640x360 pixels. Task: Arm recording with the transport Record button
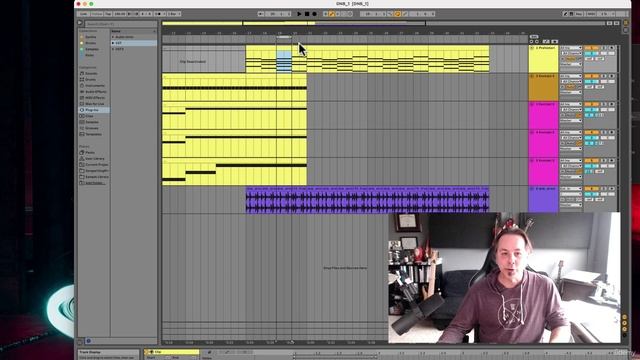pyautogui.click(x=314, y=14)
